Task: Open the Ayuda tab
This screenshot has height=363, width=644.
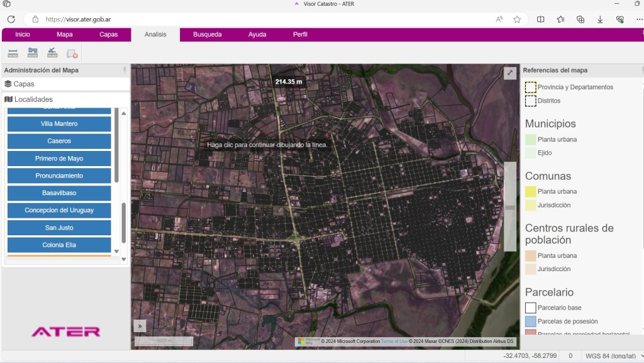Action: (257, 35)
